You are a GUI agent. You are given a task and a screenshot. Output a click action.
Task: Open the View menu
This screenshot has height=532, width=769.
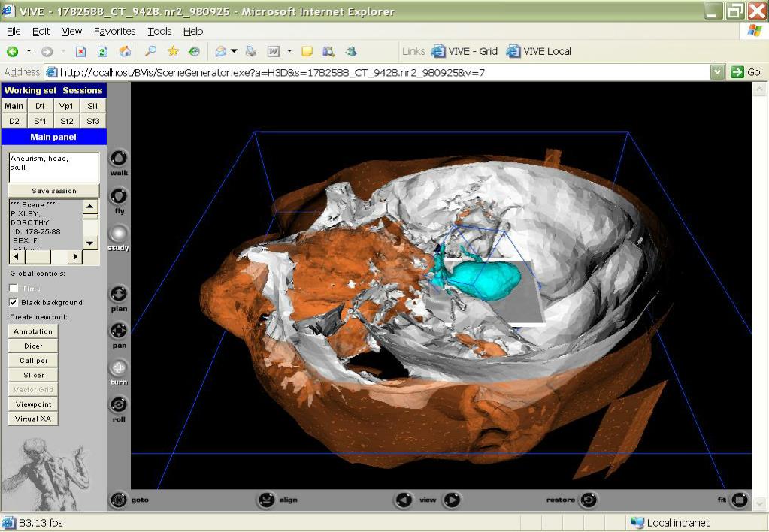tap(71, 32)
